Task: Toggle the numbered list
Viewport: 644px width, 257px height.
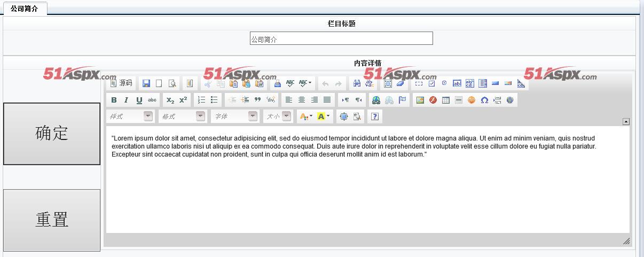Action: (x=201, y=100)
